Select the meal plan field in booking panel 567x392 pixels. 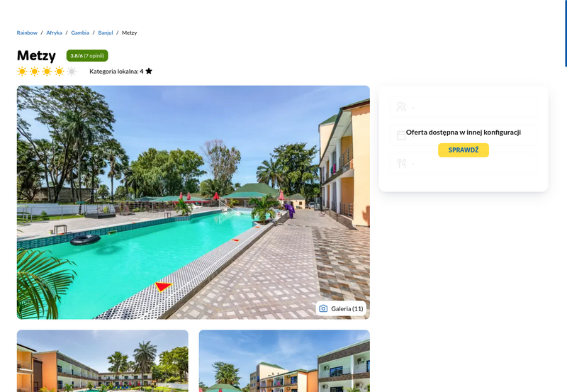point(464,164)
